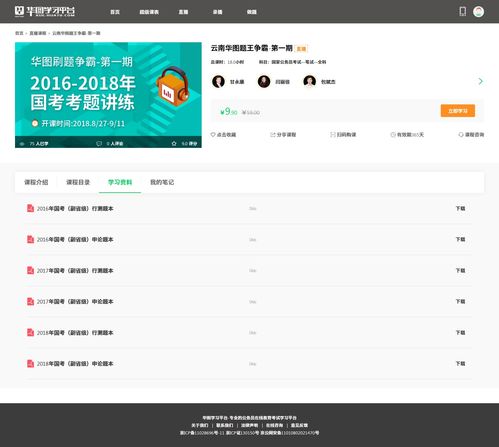This screenshot has width=499, height=447.
Task: Open the user avatar in the top bar
Action: 478,11
